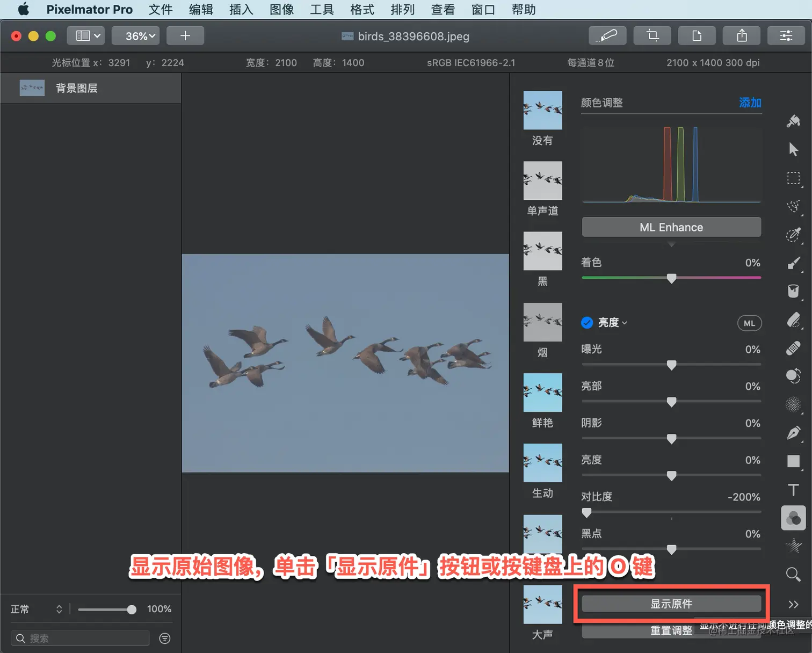Open the sidebar view dropdown

coord(86,36)
